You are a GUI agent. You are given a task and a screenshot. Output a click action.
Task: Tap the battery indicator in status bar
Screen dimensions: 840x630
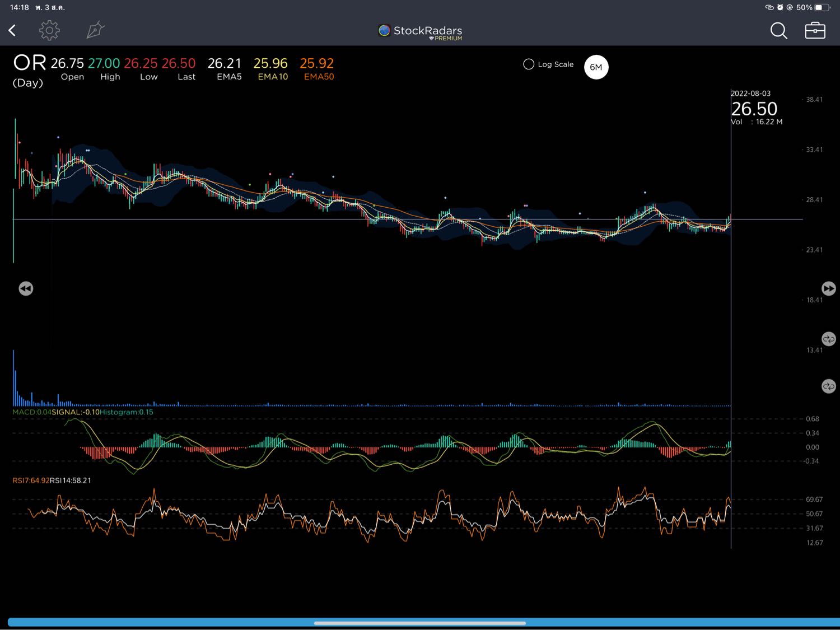(x=822, y=7)
